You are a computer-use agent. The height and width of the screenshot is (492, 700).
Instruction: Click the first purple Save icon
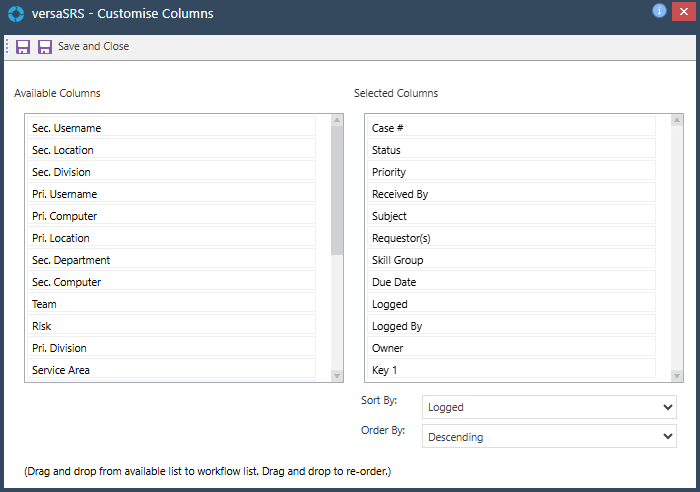23,47
